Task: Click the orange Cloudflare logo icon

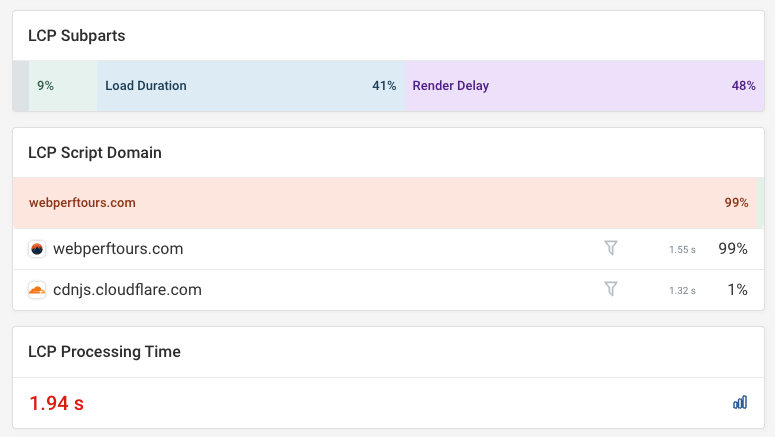Action: (37, 290)
